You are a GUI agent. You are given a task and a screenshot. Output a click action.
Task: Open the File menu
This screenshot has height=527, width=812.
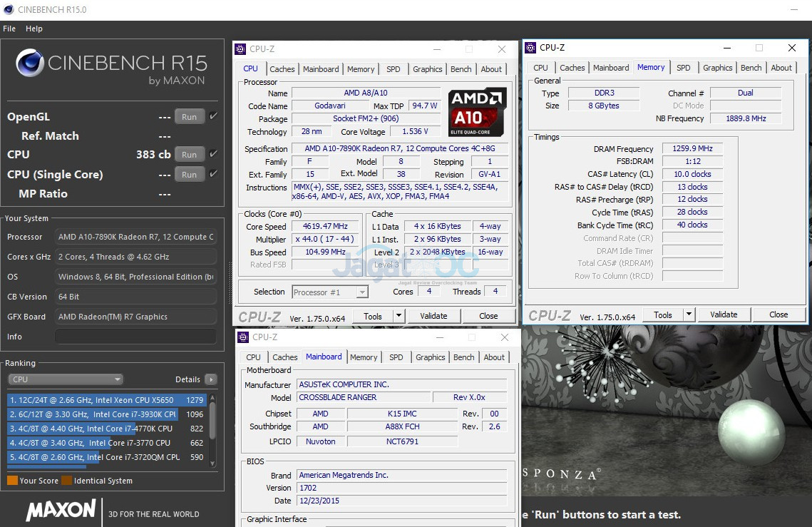9,29
